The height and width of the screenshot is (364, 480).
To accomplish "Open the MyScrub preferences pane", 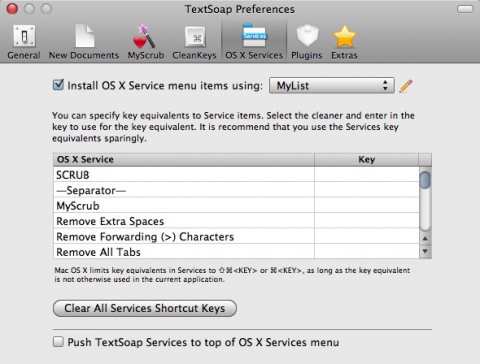I will point(146,42).
